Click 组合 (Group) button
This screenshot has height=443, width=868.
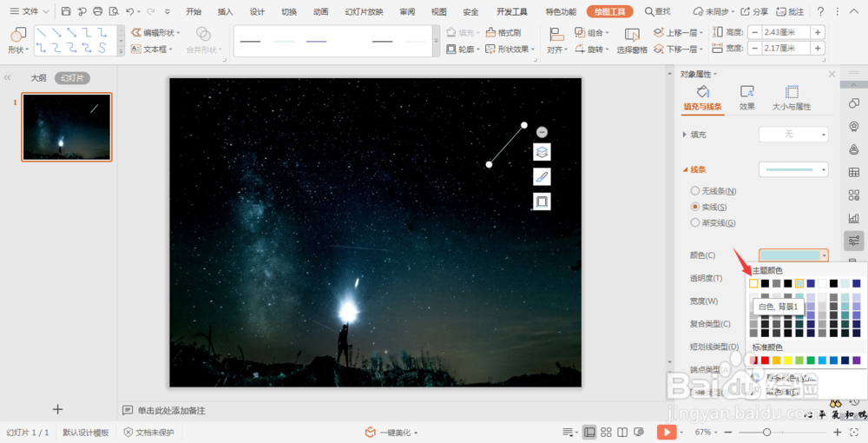coord(592,33)
